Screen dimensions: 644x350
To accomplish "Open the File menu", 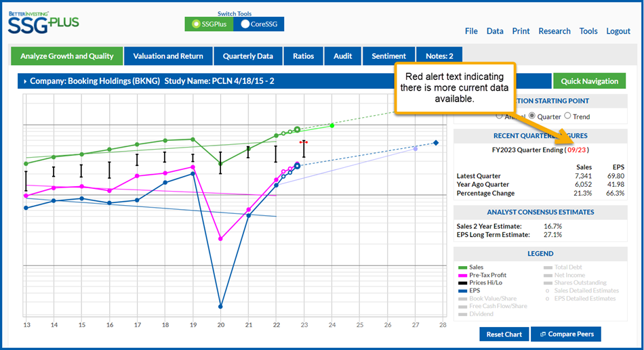I will (x=471, y=31).
